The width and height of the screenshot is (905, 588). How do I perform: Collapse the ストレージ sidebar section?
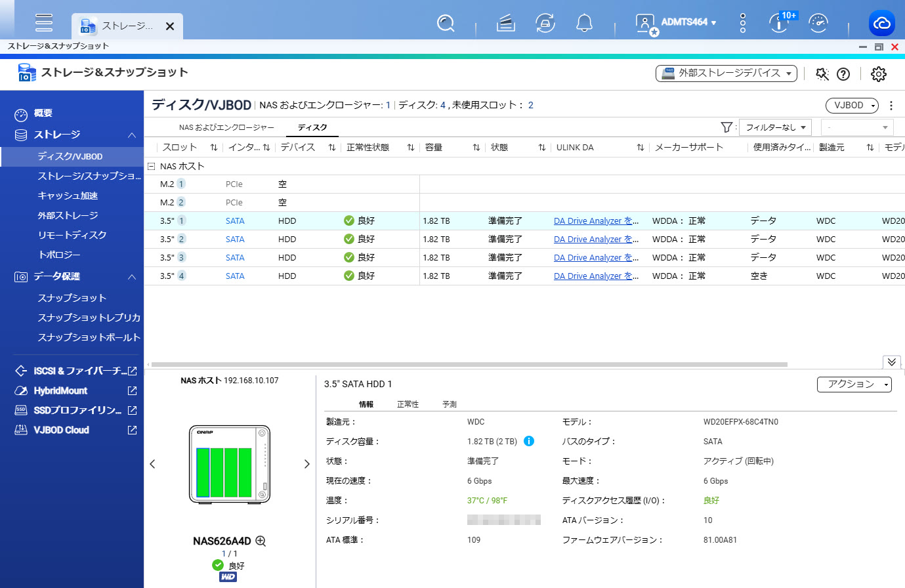click(x=132, y=135)
